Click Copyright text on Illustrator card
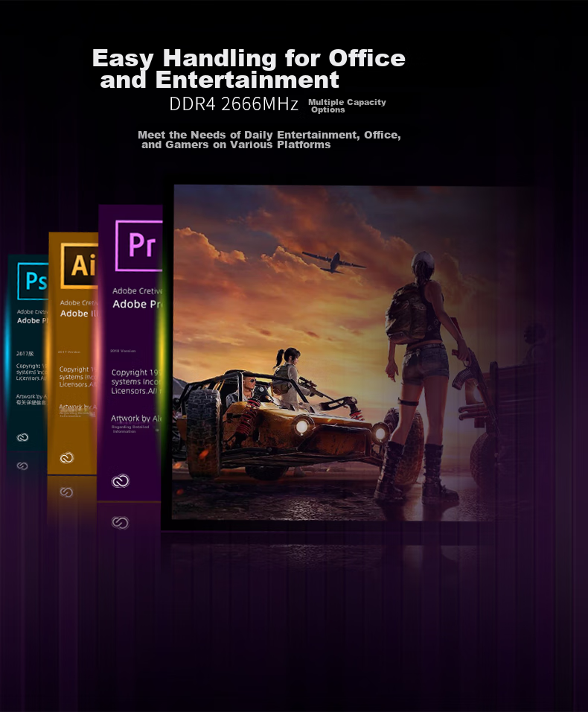The width and height of the screenshot is (588, 712). (78, 377)
